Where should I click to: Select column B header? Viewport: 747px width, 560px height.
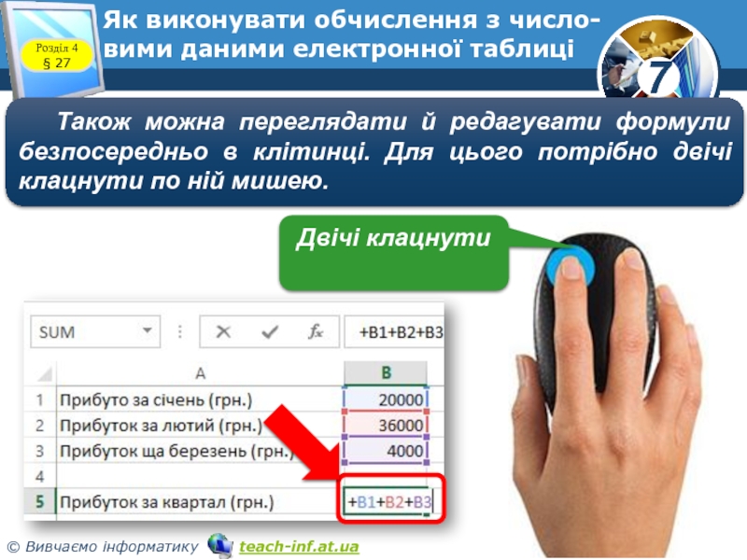(x=387, y=373)
